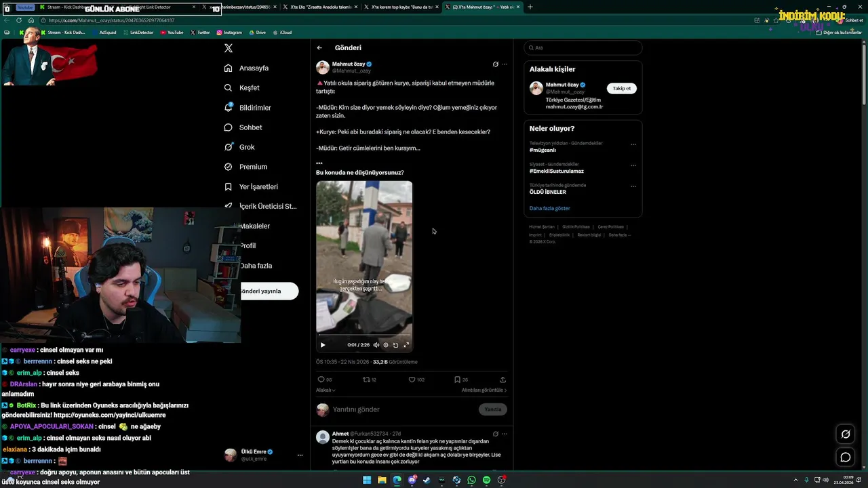Open the #EmekliSusturulamaz trend
This screenshot has width=868, height=488.
[557, 171]
